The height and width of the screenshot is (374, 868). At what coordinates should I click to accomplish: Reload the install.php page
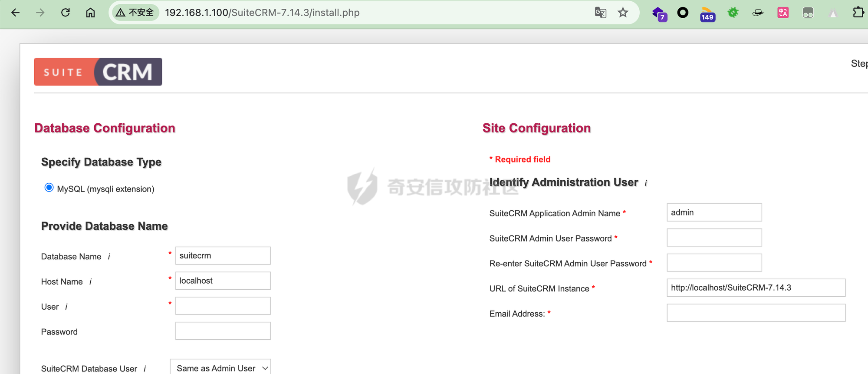[x=66, y=13]
